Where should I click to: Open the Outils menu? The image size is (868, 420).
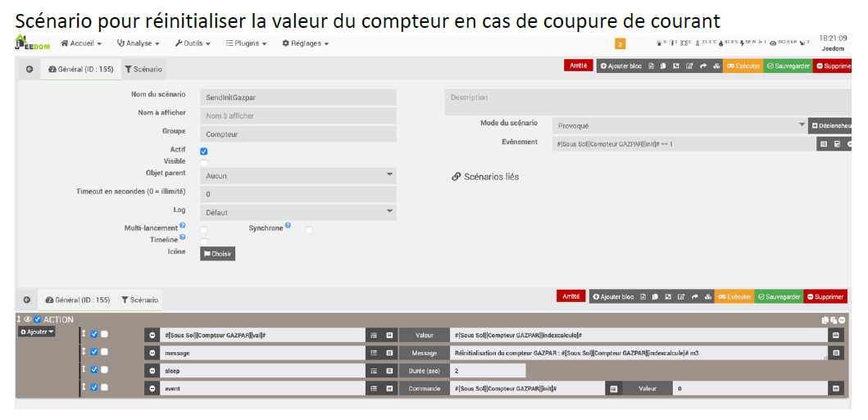pos(193,43)
